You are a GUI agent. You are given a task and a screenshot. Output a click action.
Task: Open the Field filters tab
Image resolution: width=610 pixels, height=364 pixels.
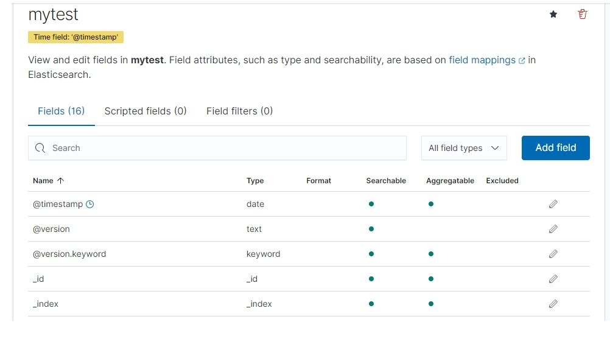pyautogui.click(x=239, y=111)
